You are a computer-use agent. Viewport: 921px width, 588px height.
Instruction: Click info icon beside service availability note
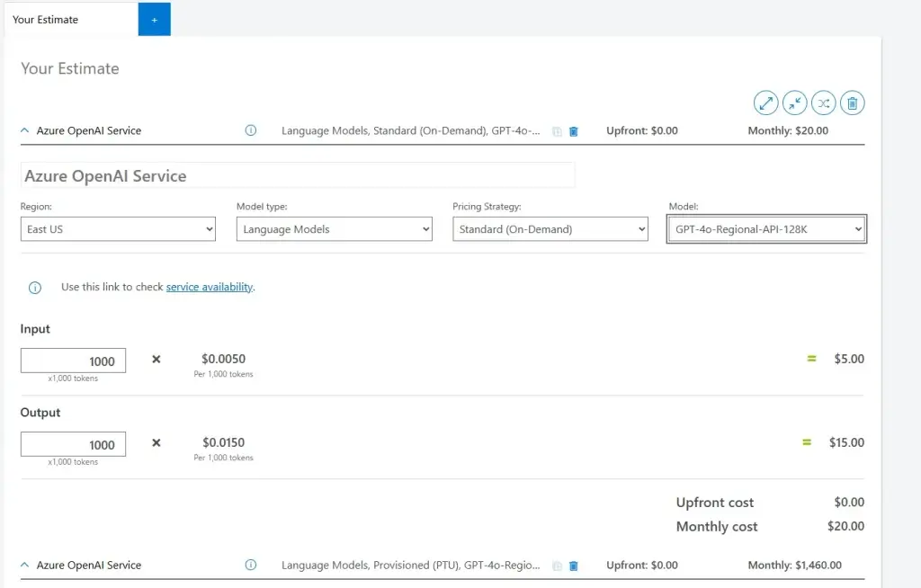click(x=35, y=288)
